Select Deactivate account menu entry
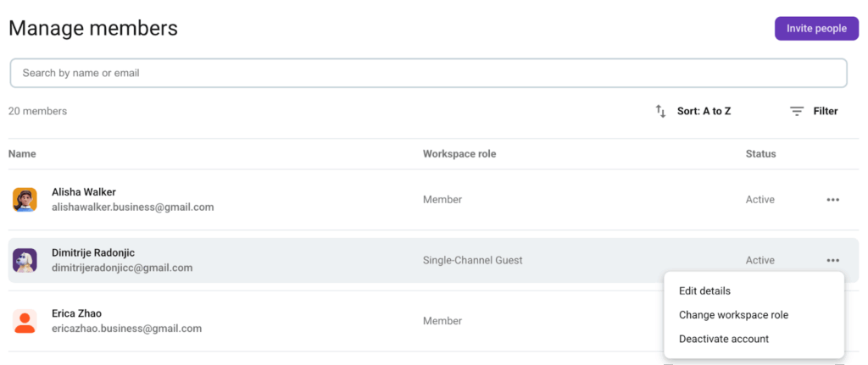This screenshot has width=868, height=365. [x=724, y=339]
